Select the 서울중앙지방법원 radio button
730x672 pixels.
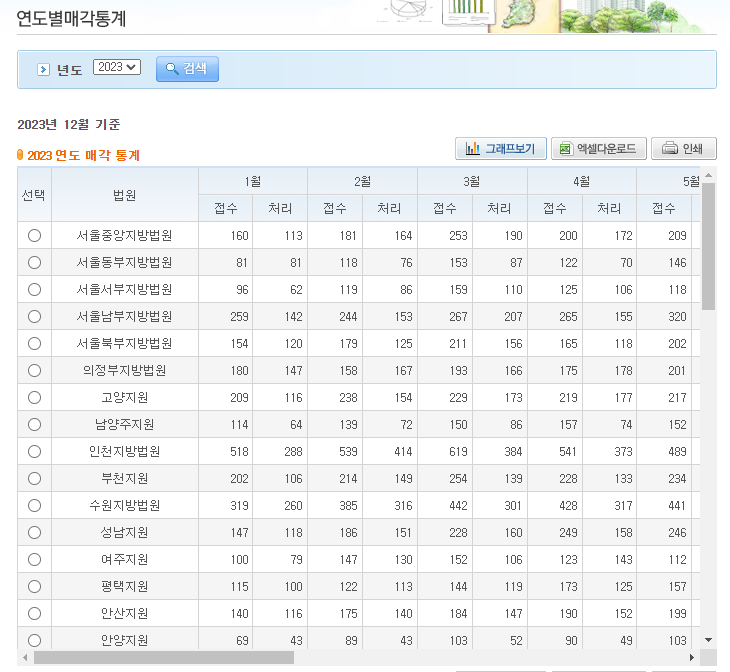34,236
